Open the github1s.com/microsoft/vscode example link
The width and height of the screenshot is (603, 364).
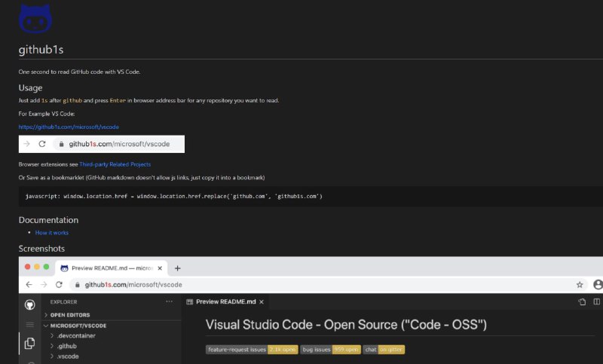tap(69, 127)
